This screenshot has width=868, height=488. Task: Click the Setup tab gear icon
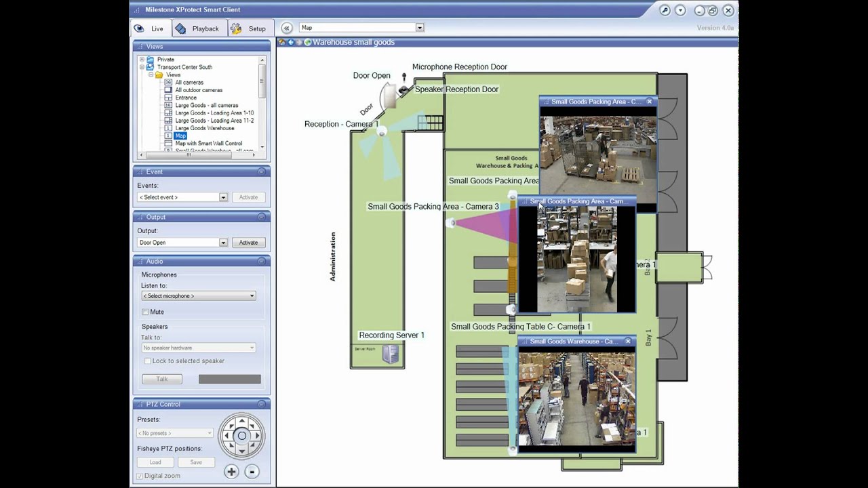pos(236,28)
